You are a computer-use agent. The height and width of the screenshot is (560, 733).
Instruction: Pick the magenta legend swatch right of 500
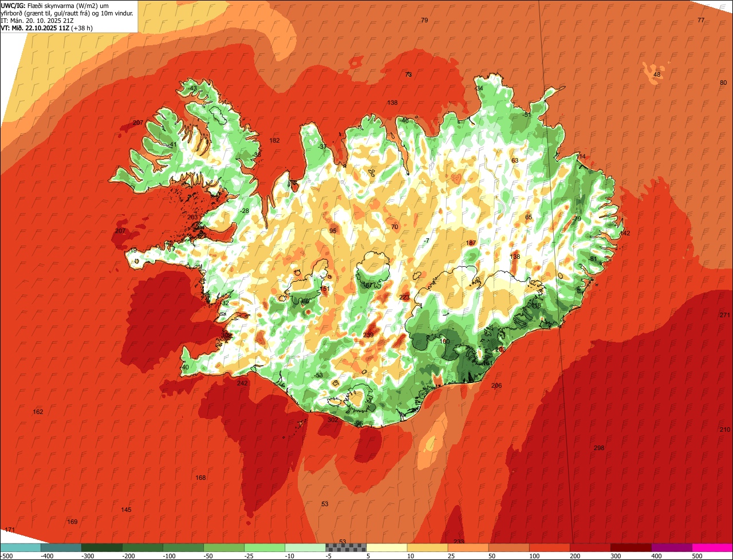pos(713,547)
